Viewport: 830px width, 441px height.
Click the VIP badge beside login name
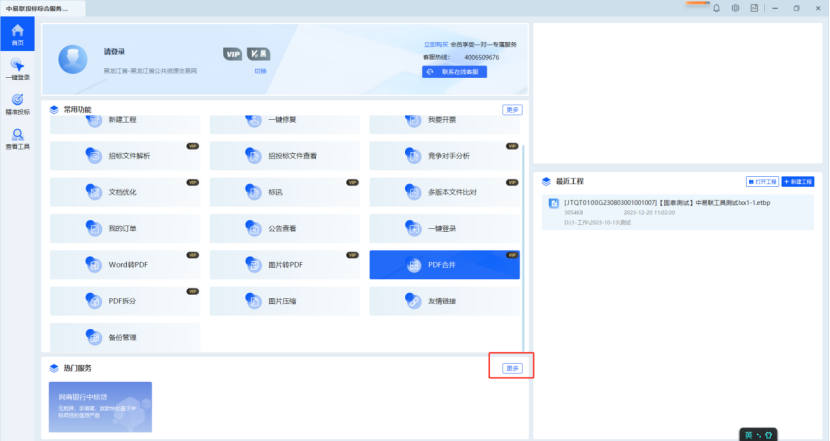coord(232,52)
